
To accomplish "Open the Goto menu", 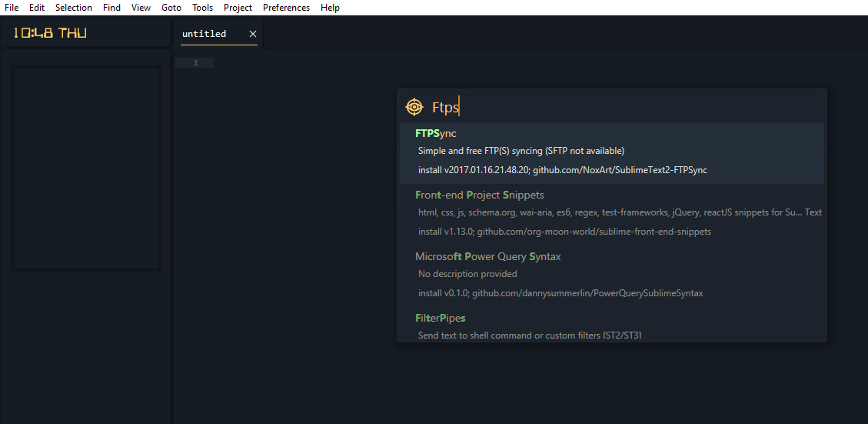I will point(171,8).
